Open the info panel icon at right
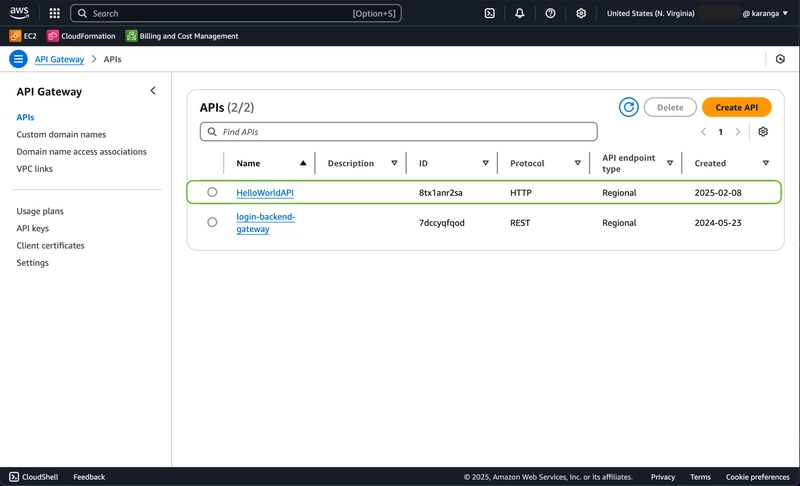Screen dimensions: 800x486 click(780, 59)
